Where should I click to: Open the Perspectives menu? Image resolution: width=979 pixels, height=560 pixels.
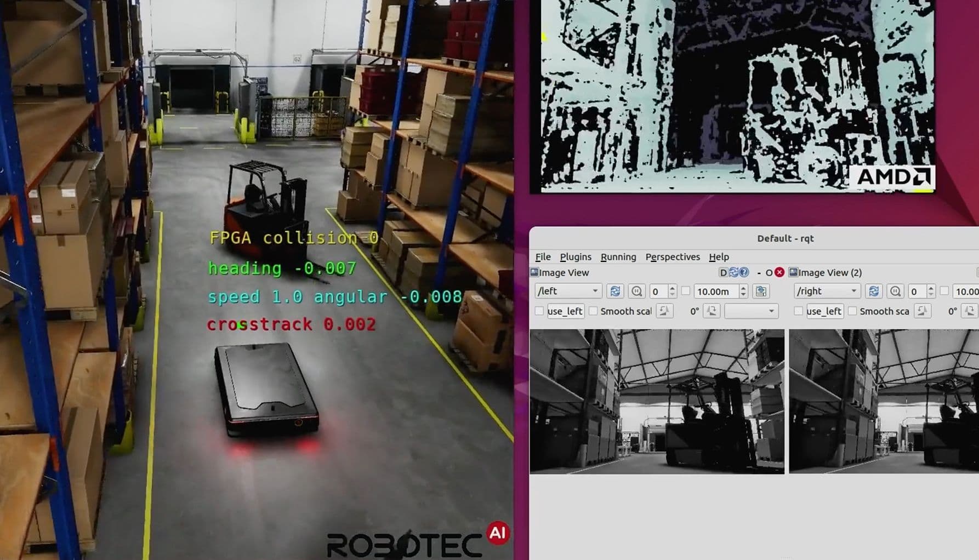[672, 257]
